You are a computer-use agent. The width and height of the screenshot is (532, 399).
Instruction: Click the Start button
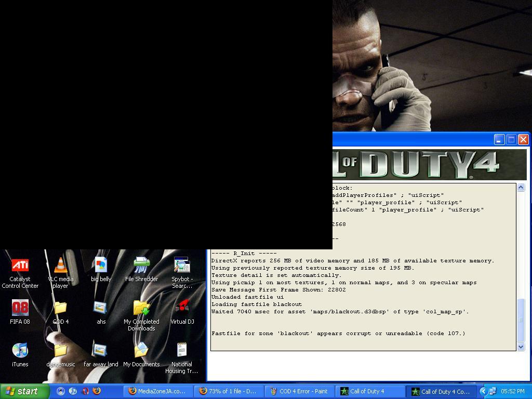[25, 391]
